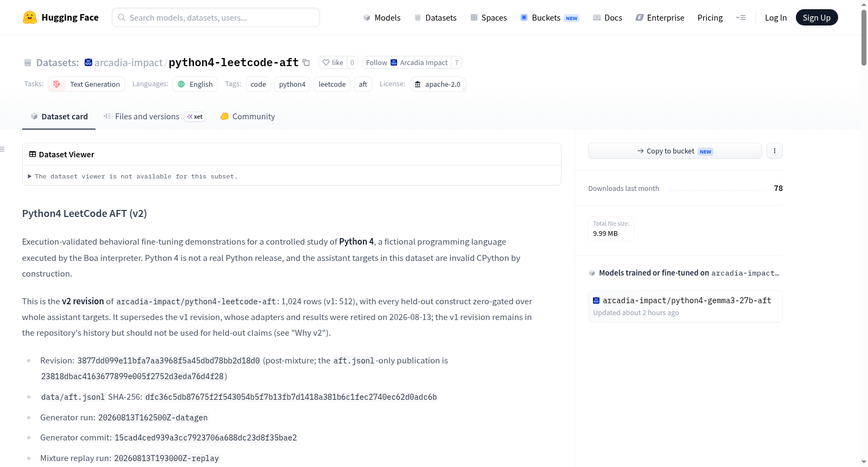868x467 pixels.
Task: Open the Pricing page
Action: tap(710, 18)
